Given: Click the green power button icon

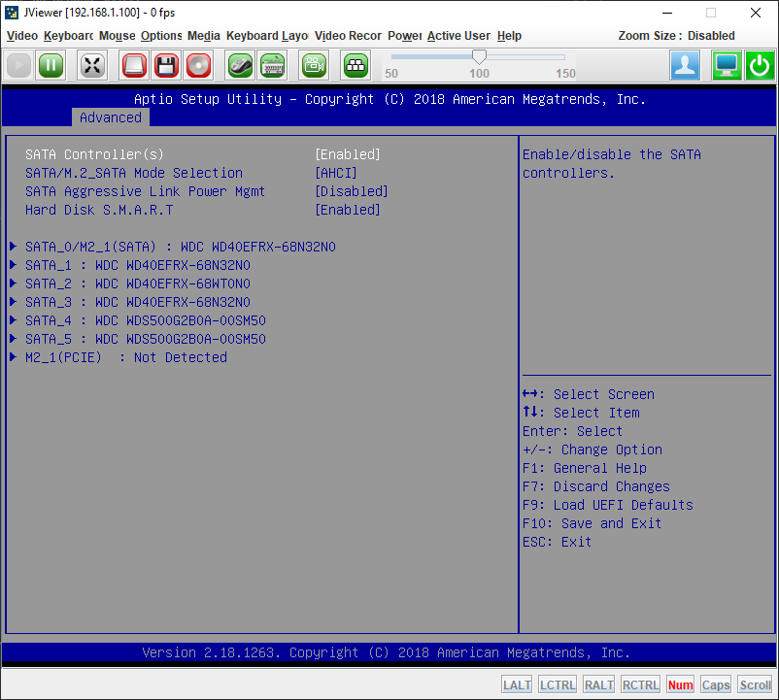Looking at the screenshot, I should 760,65.
